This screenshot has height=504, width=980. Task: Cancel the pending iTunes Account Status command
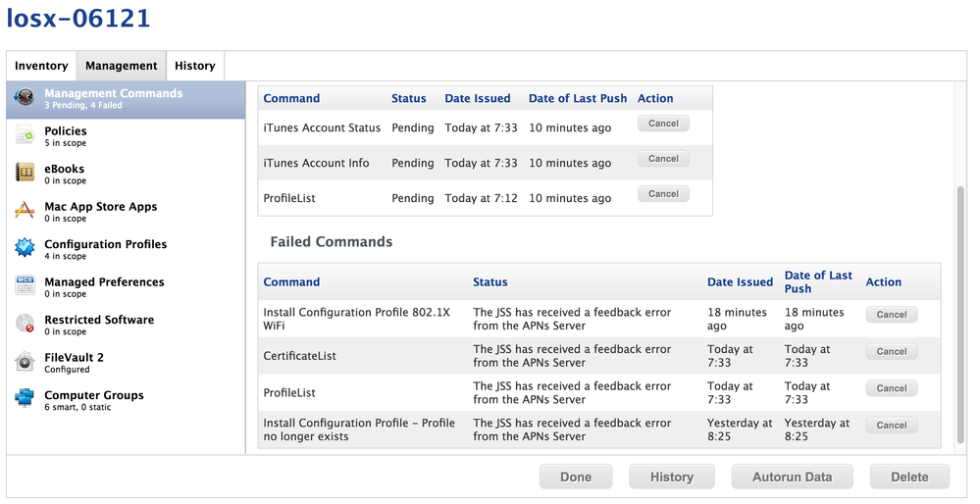click(x=663, y=124)
